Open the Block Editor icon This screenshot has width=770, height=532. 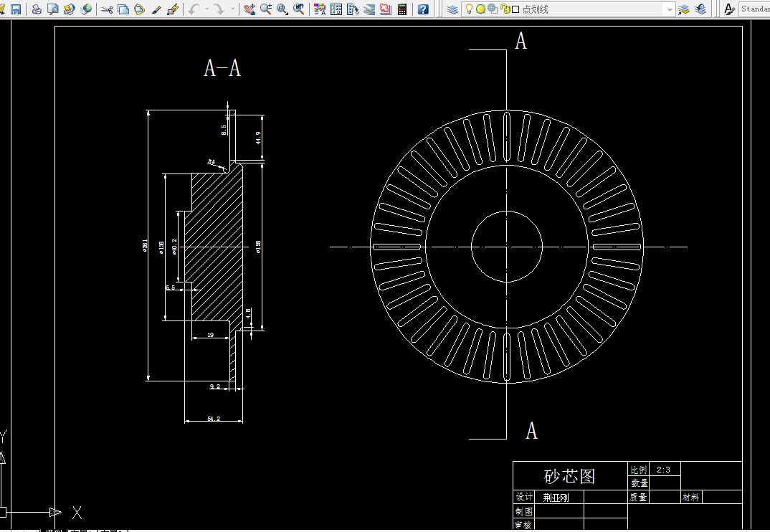coord(172,9)
